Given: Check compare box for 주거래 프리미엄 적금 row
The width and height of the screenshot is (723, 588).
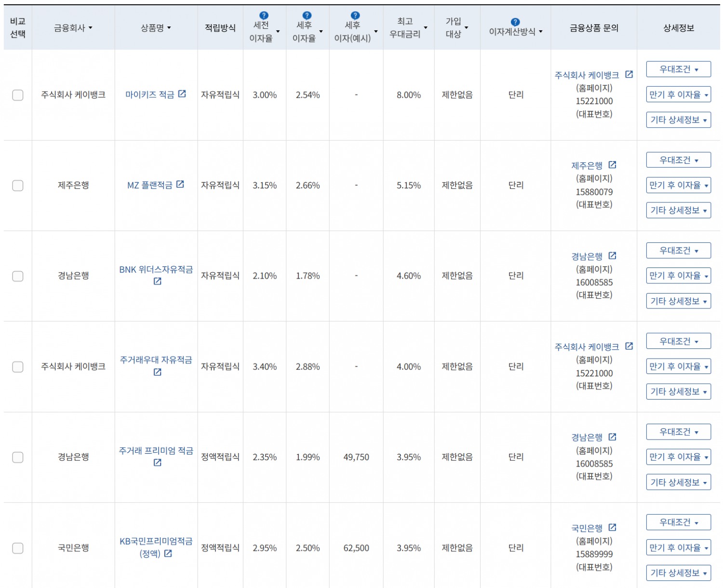Looking at the screenshot, I should click(18, 457).
